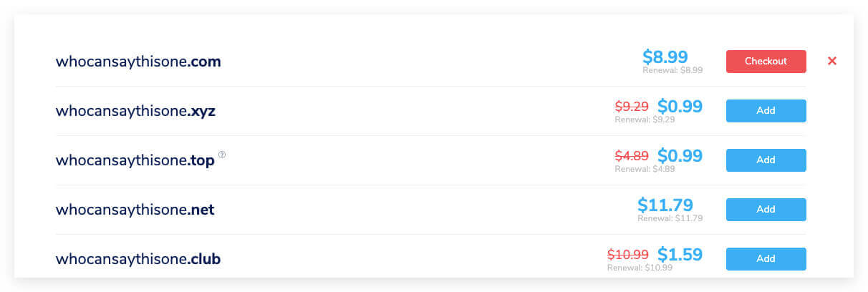Click the $1.59 sale price for .club

(x=680, y=255)
